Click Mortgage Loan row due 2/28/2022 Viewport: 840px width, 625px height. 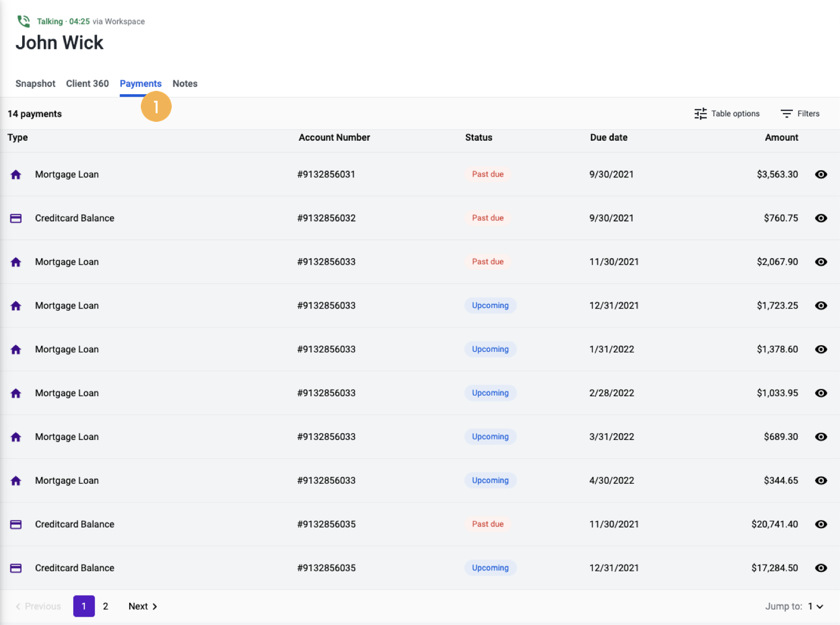[x=420, y=393]
